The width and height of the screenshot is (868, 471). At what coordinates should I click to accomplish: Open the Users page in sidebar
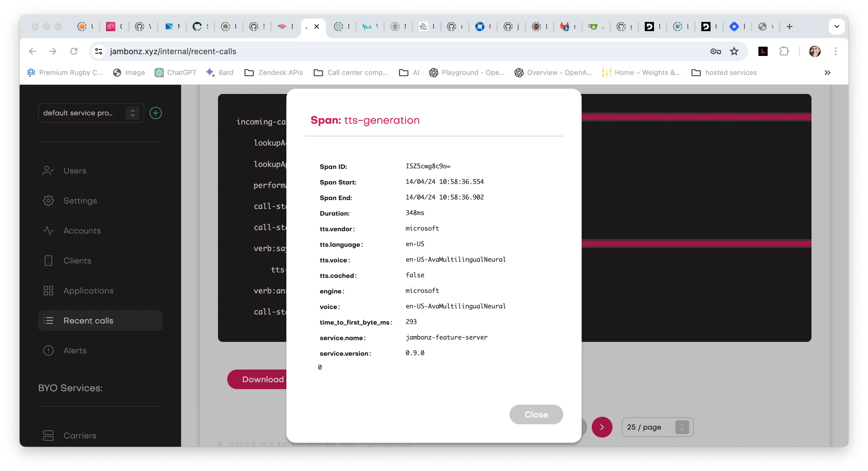click(75, 171)
